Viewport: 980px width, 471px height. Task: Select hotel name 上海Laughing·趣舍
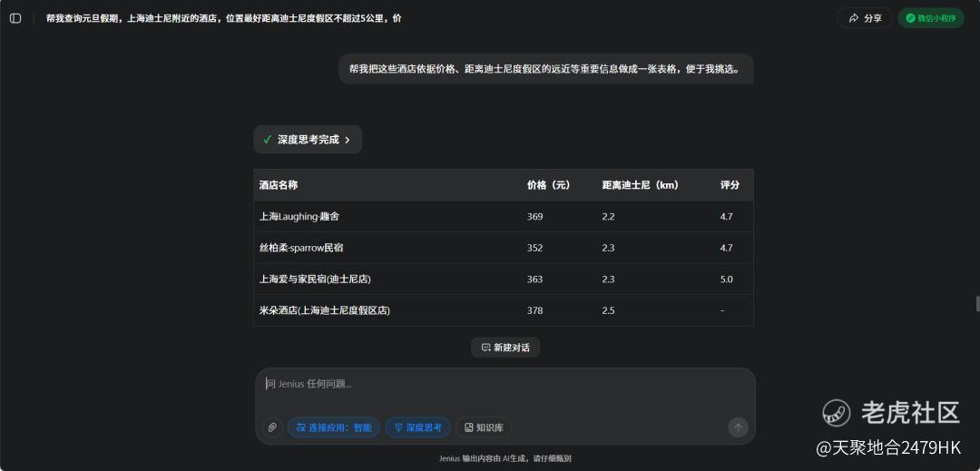(299, 216)
